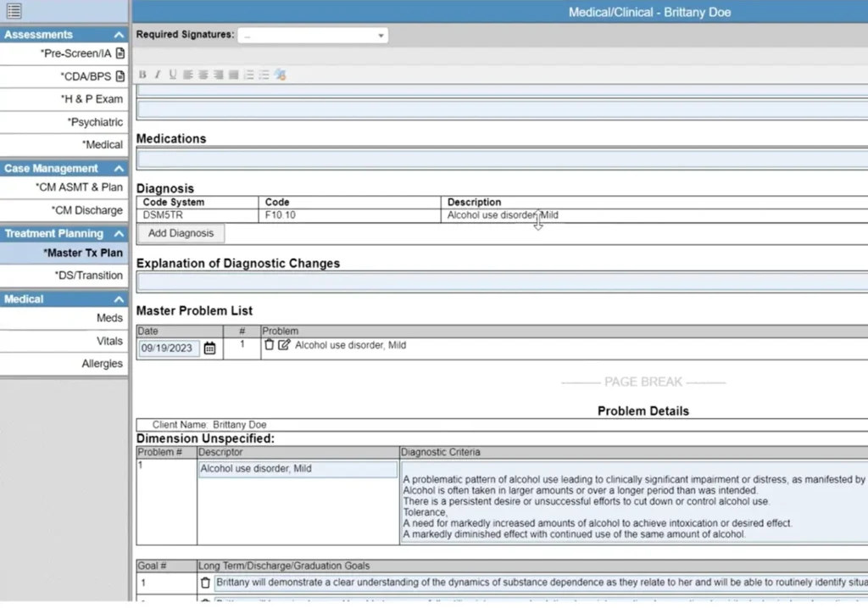The height and width of the screenshot is (608, 868).
Task: Justify text in editor toolbar
Action: point(234,75)
